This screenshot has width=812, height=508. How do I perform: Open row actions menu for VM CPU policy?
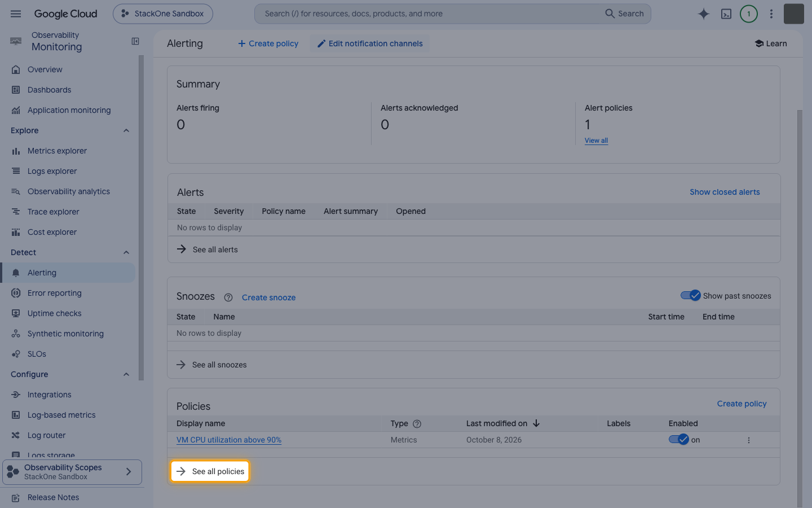point(749,440)
